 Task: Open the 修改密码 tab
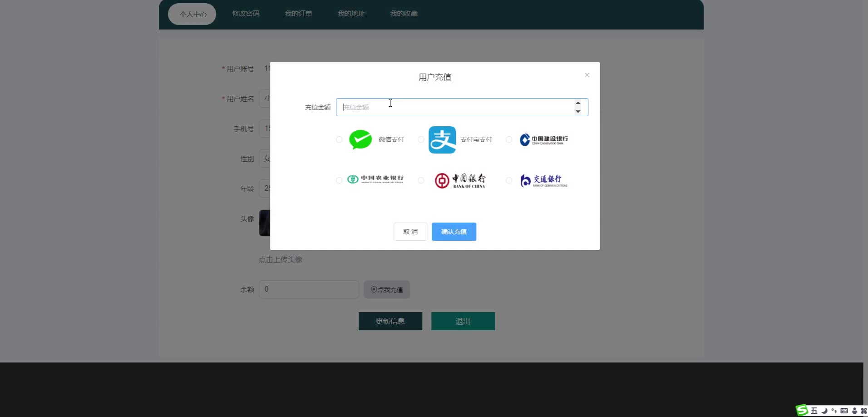point(246,14)
